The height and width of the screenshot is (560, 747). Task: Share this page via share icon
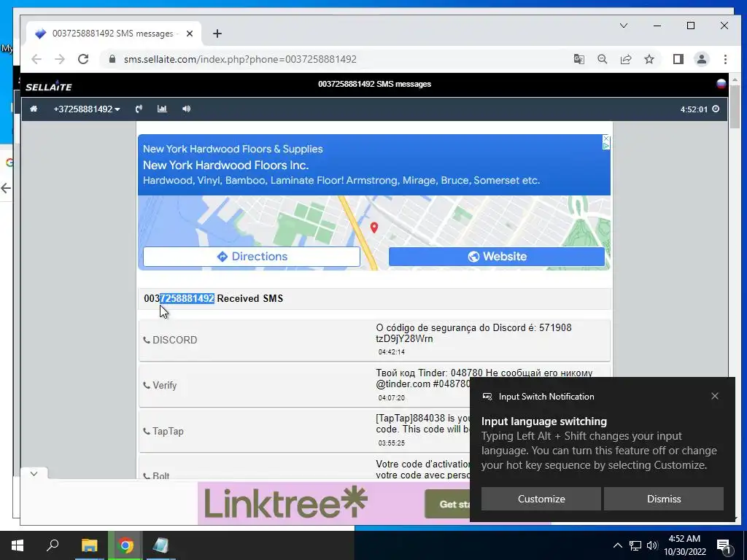[x=625, y=59]
